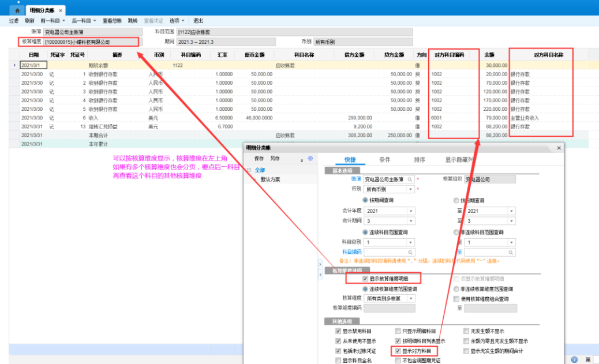Expand the 核算维度 dropdown
This screenshot has height=364, width=599.
tap(411, 298)
